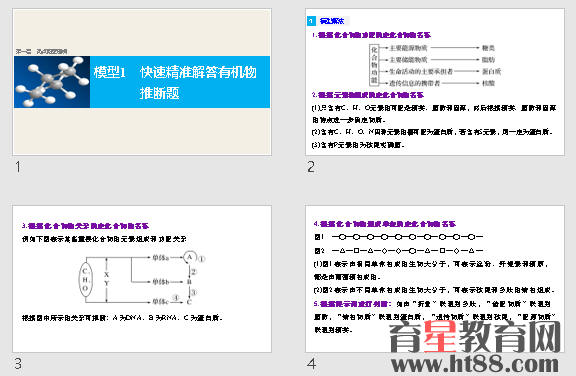Click the circled A node in slide 3 diagram
576x376 pixels.
pos(190,257)
